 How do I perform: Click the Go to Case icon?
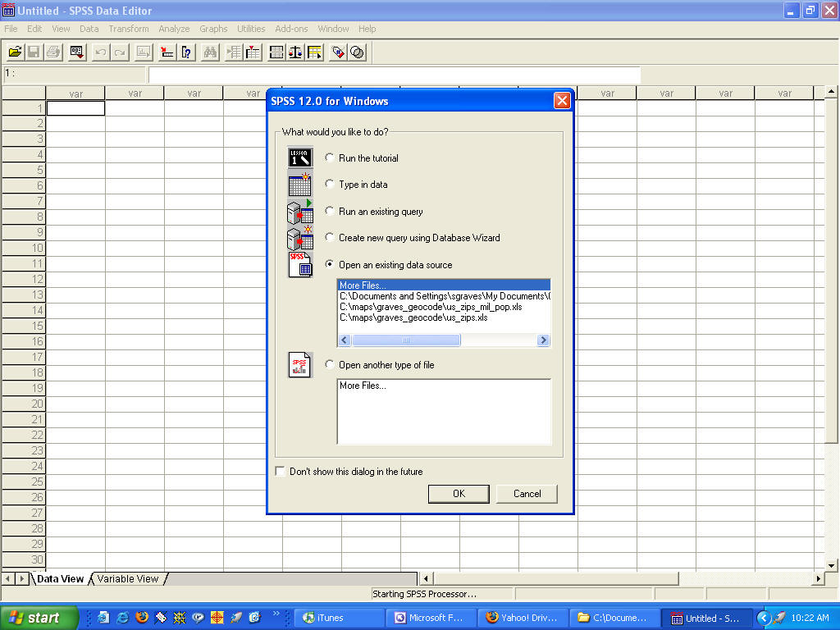167,52
